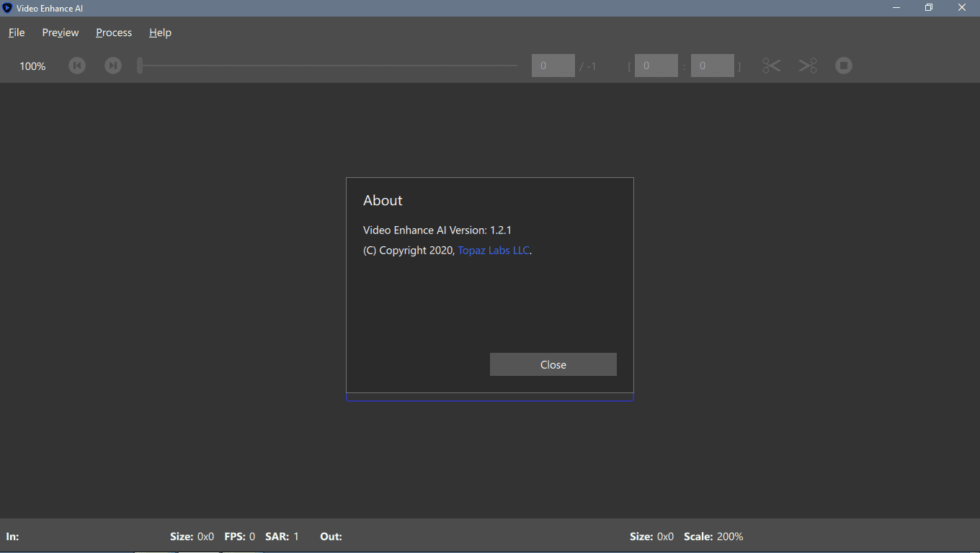980x553 pixels.
Task: Click the second scissors cut icon
Action: (808, 66)
